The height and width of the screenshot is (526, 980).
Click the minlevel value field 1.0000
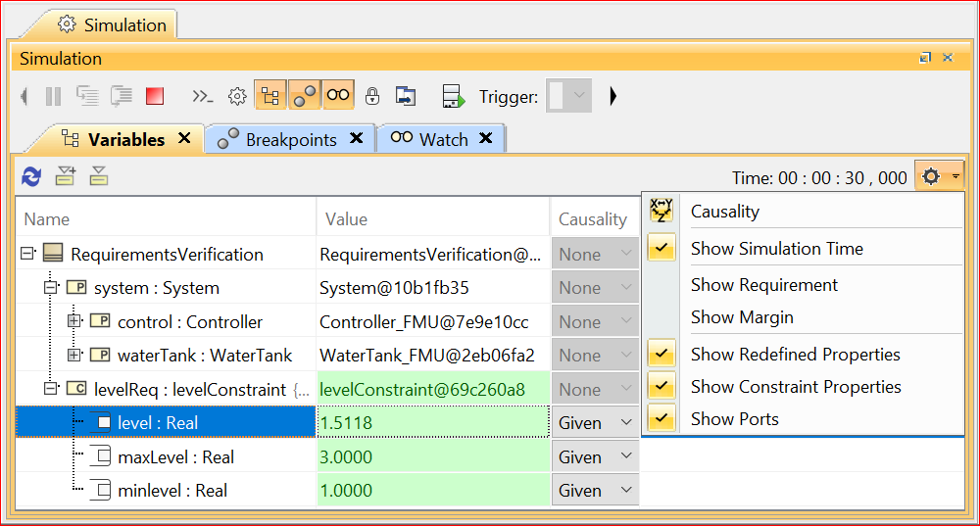[432, 491]
